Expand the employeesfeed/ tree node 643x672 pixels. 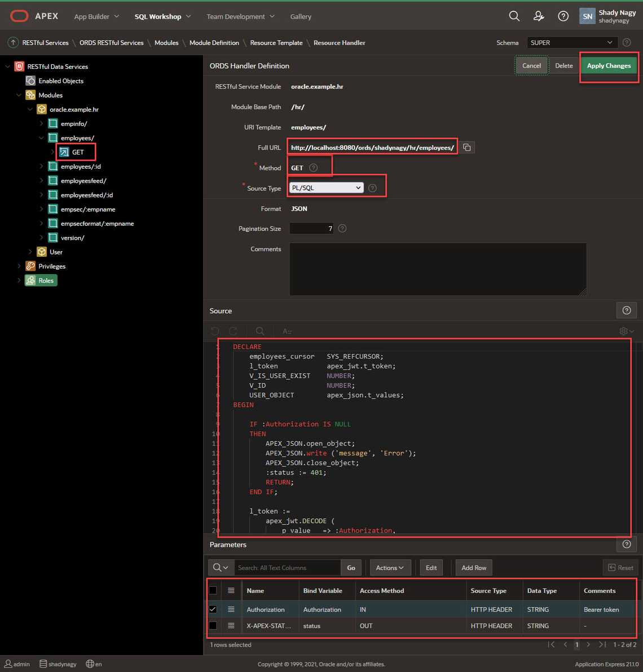41,181
